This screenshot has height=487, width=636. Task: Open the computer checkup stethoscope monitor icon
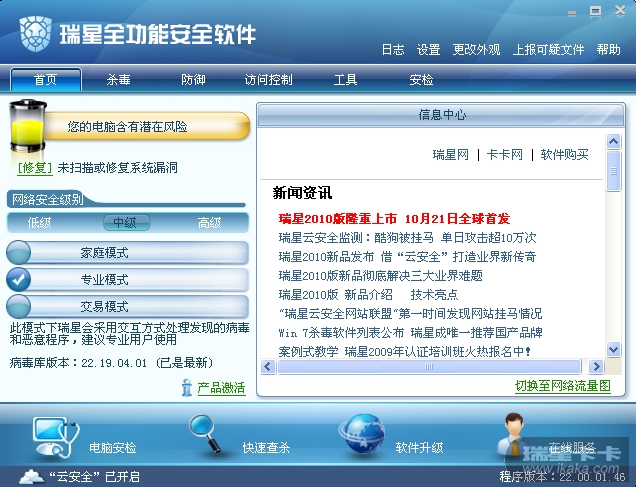56,438
